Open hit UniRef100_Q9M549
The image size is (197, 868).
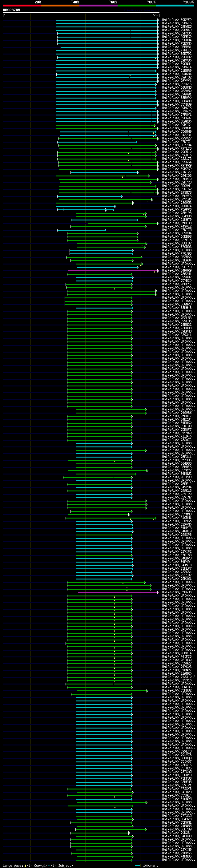pyautogui.click(x=177, y=30)
